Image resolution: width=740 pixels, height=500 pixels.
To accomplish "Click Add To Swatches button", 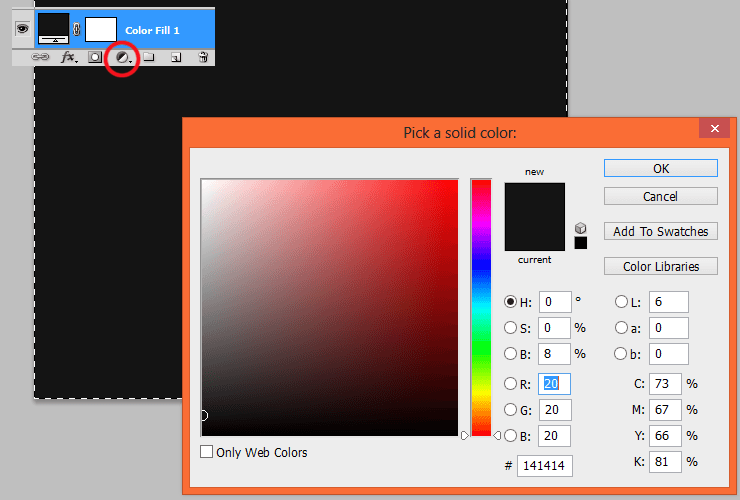I will tap(661, 231).
